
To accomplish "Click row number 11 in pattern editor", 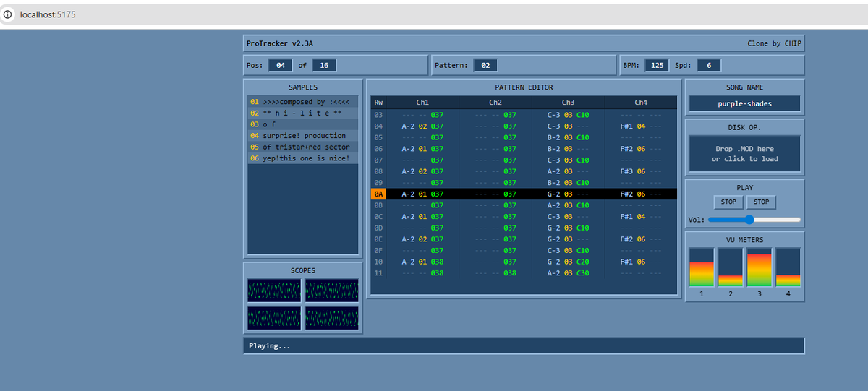I will tap(379, 273).
